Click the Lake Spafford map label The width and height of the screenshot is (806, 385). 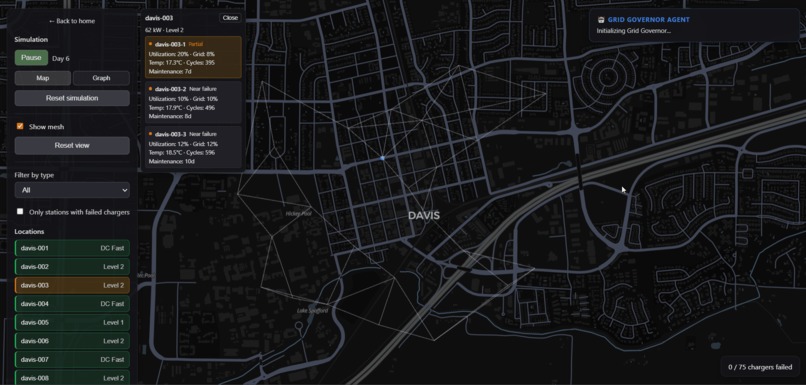coord(313,311)
